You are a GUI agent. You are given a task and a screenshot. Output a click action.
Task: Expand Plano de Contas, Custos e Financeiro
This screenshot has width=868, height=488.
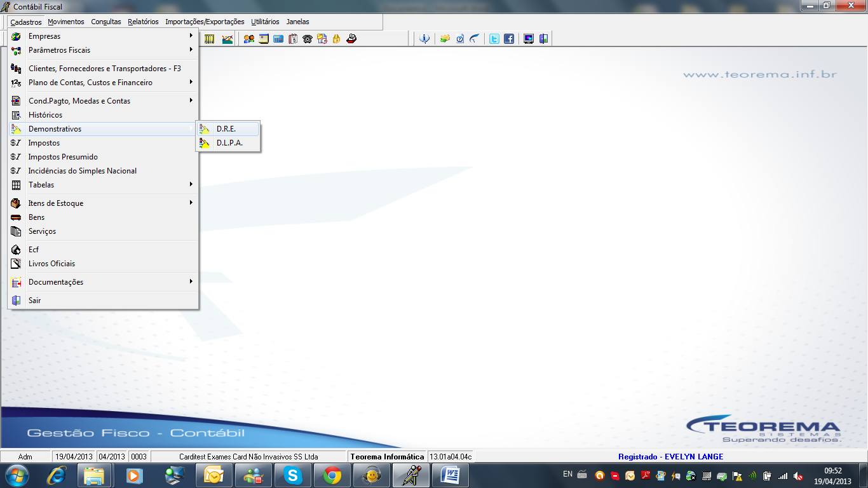(103, 83)
